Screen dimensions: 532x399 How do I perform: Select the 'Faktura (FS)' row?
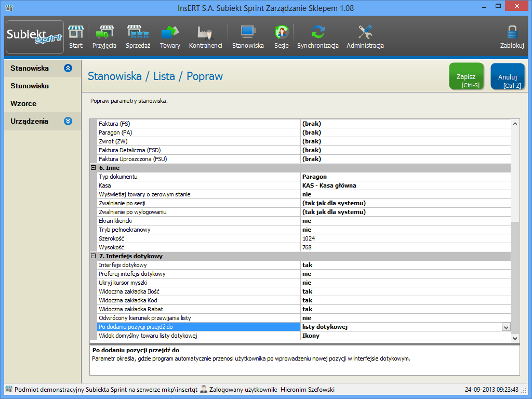coord(303,124)
